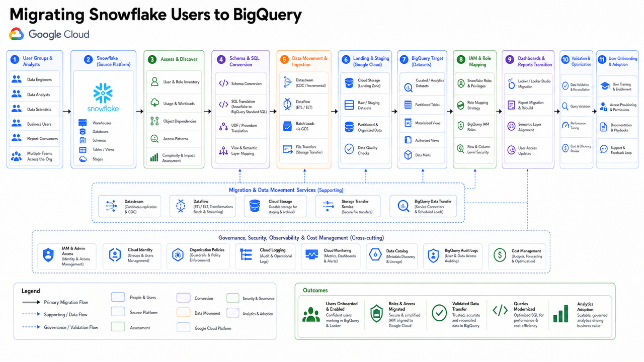Click the Complexity & Impact Assessment chart icon
644x362 pixels.
tap(154, 157)
